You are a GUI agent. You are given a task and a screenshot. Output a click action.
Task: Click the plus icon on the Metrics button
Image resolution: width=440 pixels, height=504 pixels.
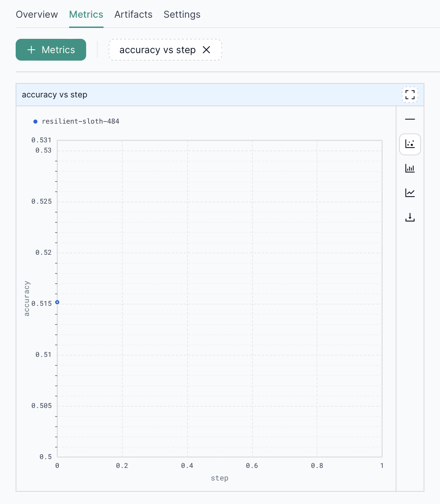(x=31, y=50)
